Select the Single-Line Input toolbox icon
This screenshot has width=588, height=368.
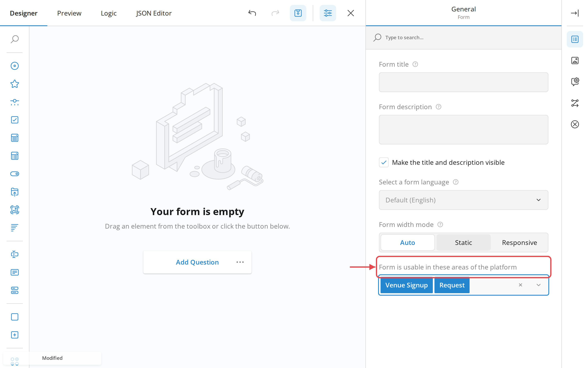[14, 254]
